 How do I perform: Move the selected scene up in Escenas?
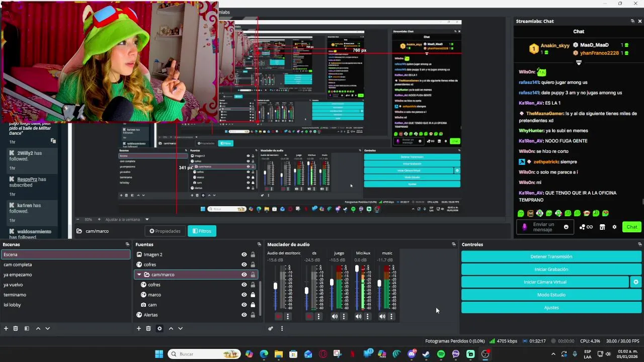(38, 328)
